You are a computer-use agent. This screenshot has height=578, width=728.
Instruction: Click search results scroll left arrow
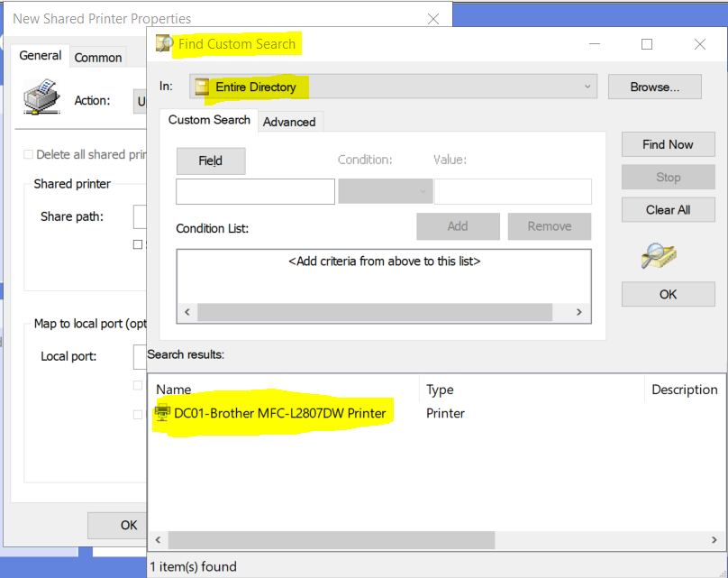coord(159,540)
